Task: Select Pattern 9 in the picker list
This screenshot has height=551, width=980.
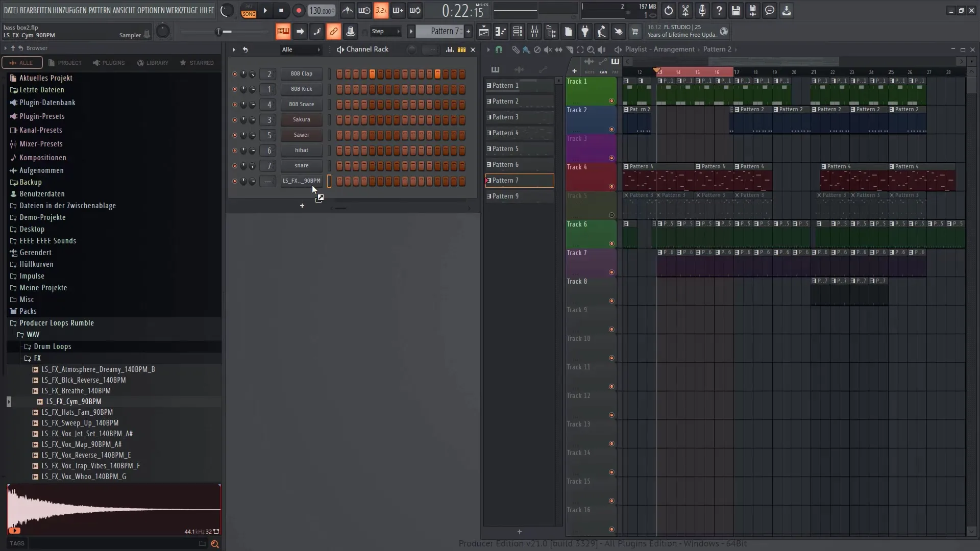Action: pyautogui.click(x=520, y=196)
